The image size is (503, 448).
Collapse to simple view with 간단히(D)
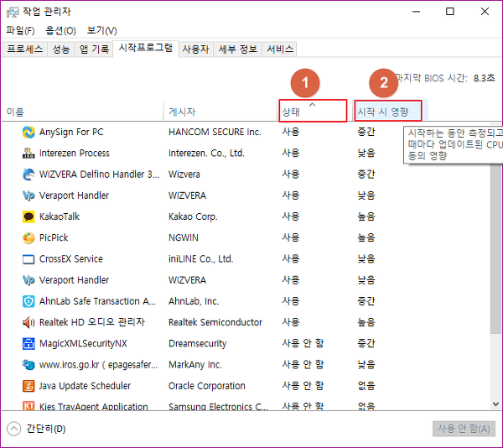(x=36, y=429)
